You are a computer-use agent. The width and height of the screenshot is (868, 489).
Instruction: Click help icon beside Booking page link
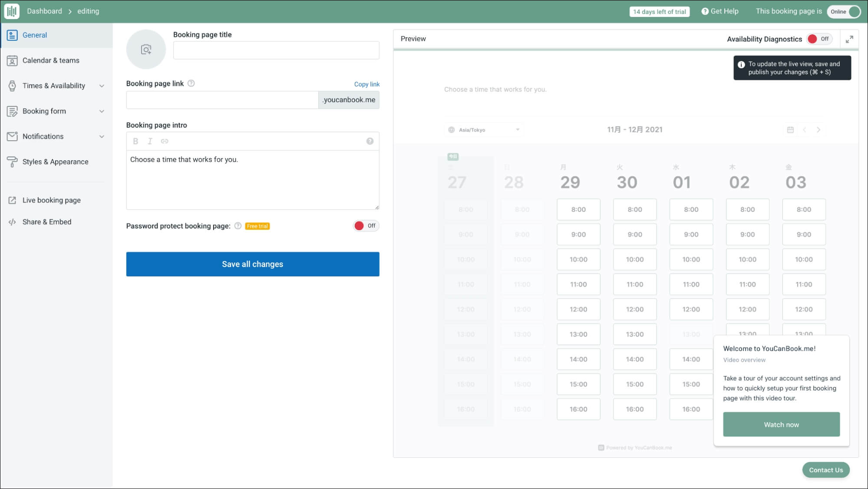[x=191, y=83]
